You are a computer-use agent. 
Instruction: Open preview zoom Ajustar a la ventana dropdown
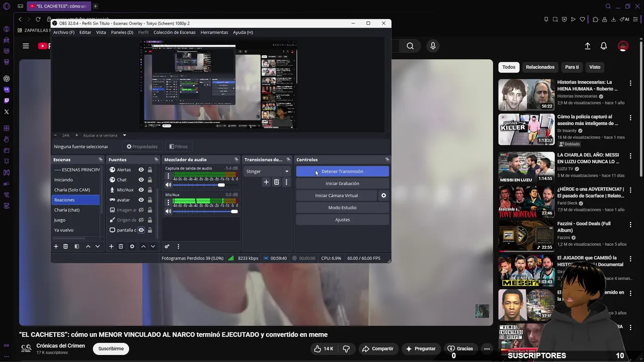tap(105, 135)
